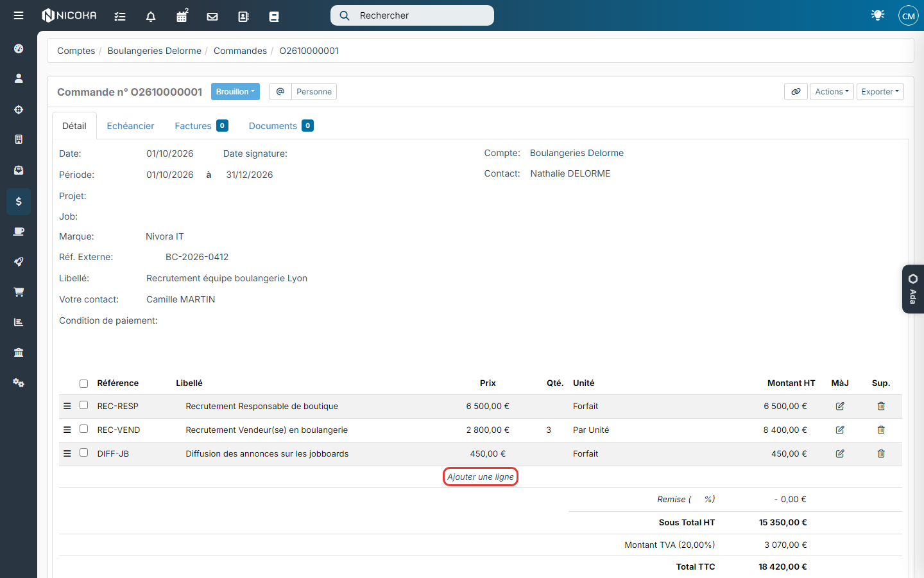The height and width of the screenshot is (578, 924).
Task: Open the person sidebar icon
Action: (x=19, y=78)
